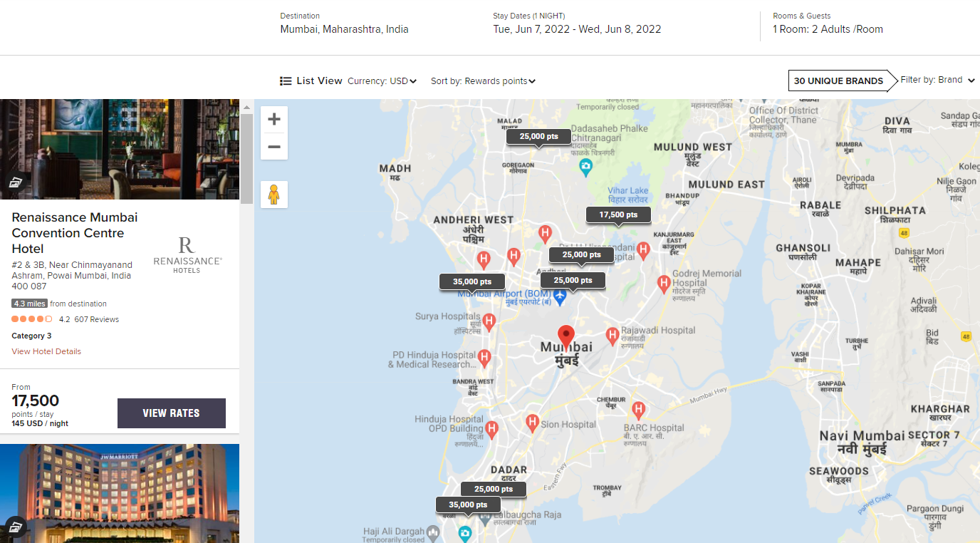Select the 25,000 pts marker above Dadar
This screenshot has width=980, height=543.
(x=493, y=490)
